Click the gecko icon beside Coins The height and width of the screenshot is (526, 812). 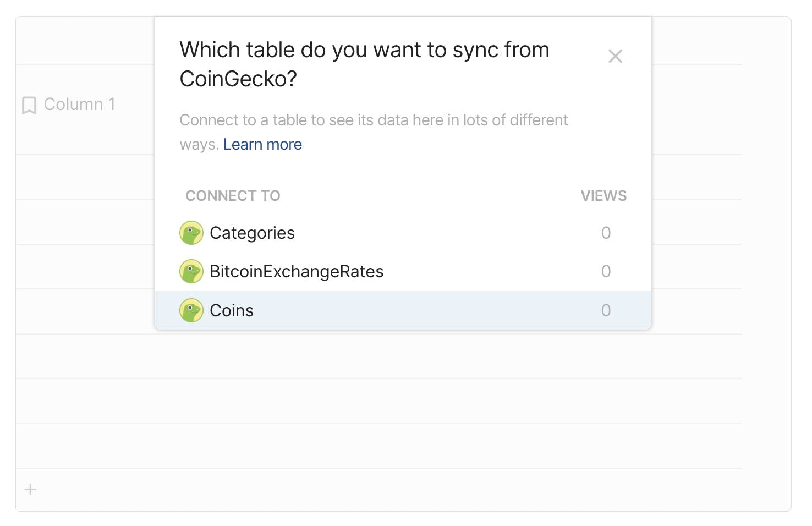(x=191, y=310)
